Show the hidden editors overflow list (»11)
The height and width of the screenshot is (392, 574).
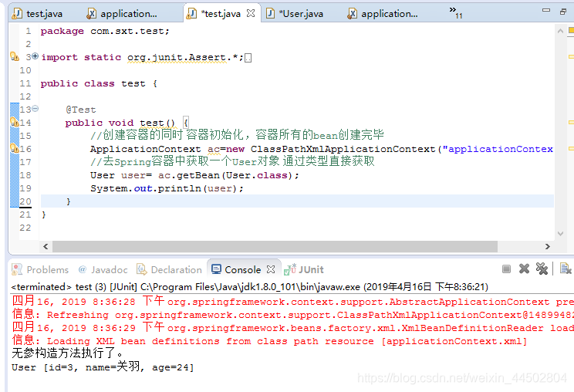point(456,12)
